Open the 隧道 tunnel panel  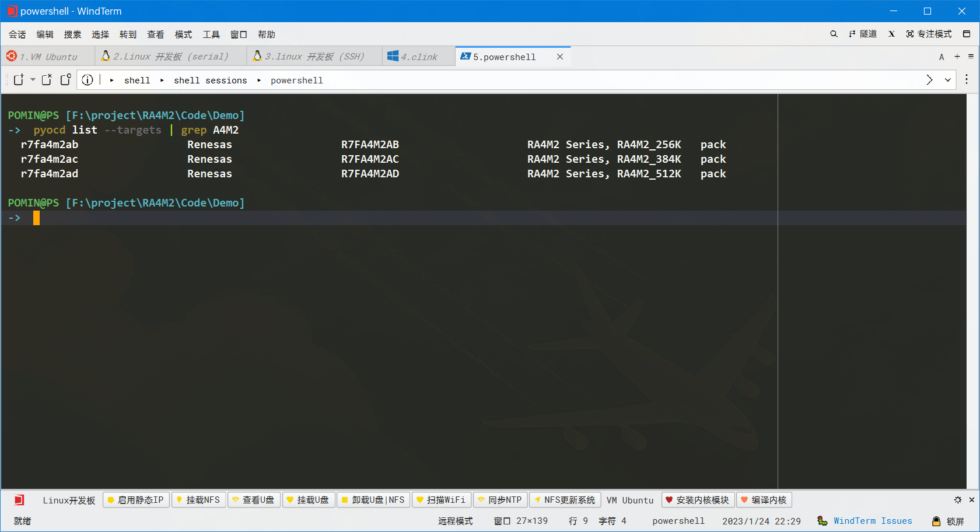tap(863, 34)
